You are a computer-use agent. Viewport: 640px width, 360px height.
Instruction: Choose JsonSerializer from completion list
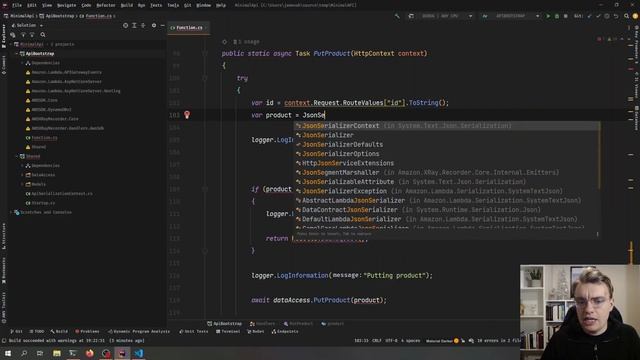coord(447,135)
